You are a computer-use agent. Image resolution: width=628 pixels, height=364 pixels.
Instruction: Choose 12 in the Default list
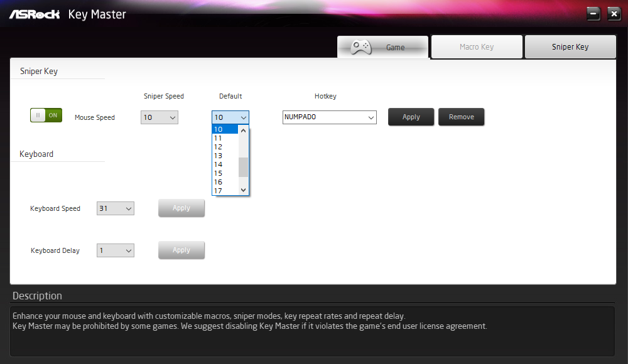coord(225,147)
